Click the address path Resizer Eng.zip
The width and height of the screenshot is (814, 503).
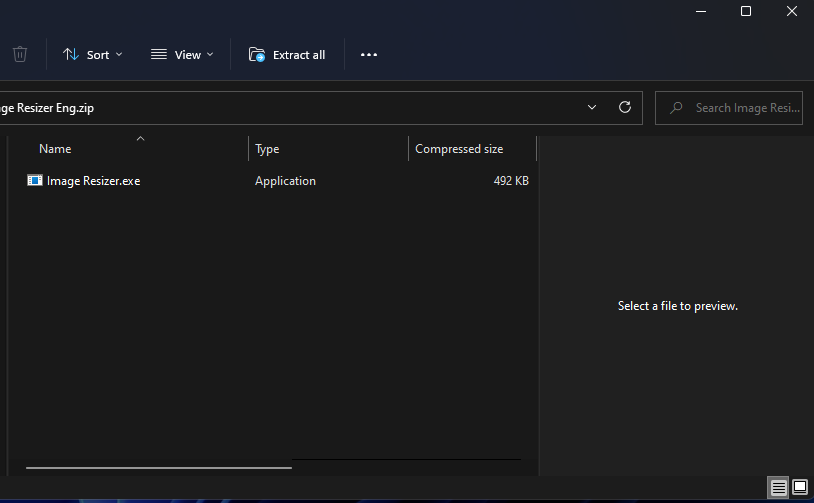click(x=47, y=108)
